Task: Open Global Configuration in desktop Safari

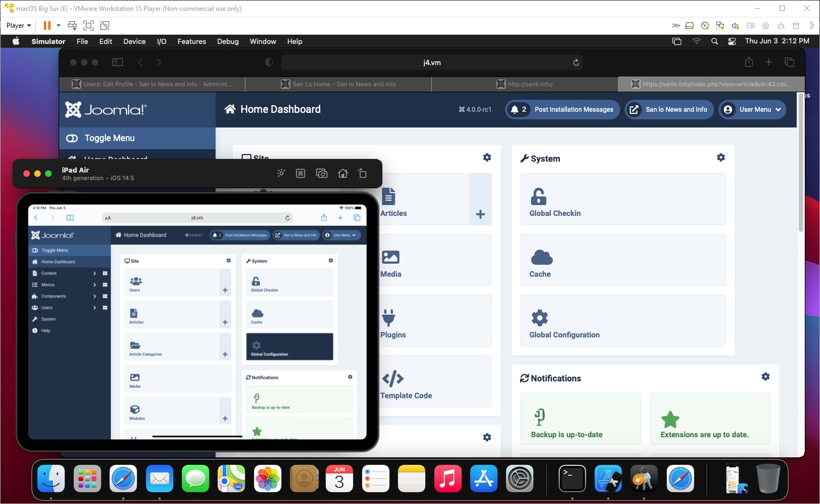Action: 623,321
